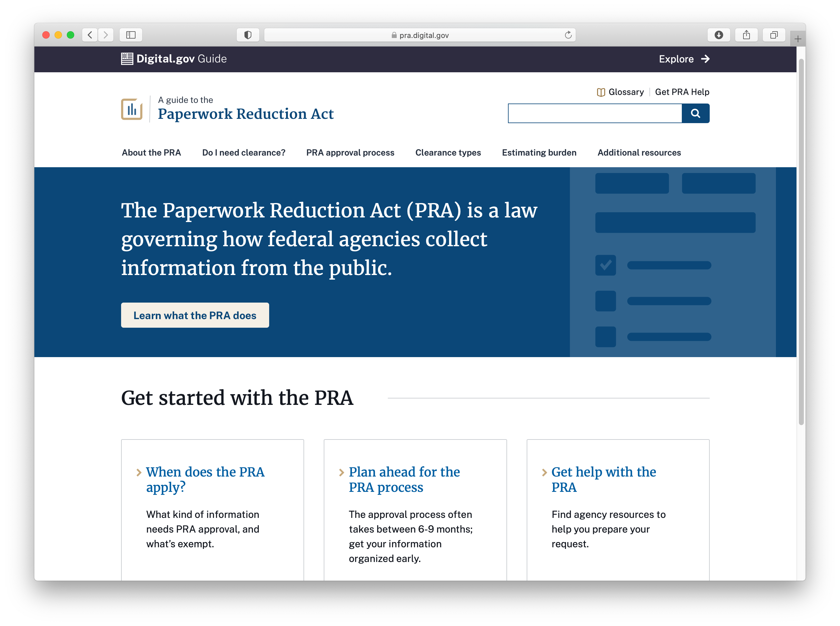Open privacy settings via the shield icon
The height and width of the screenshot is (626, 840).
248,35
